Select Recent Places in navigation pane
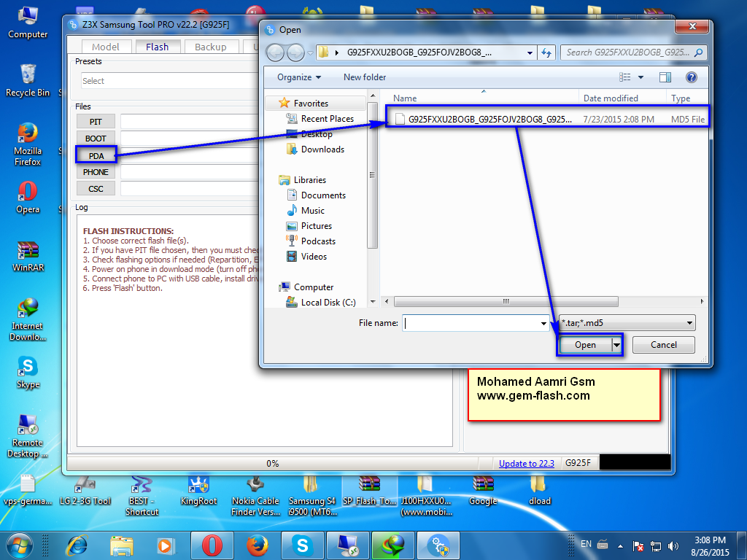This screenshot has height=560, width=747. coord(320,119)
